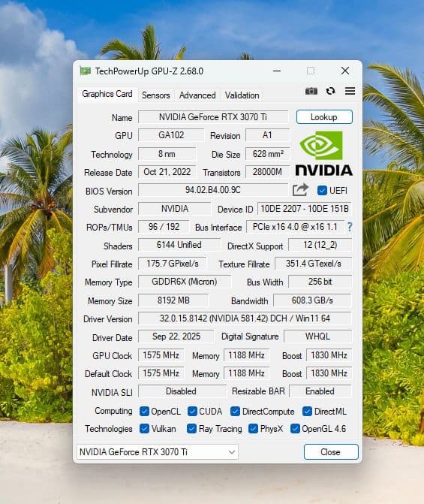424x504 pixels.
Task: Click the Bus Interface question mark
Action: coord(350,227)
